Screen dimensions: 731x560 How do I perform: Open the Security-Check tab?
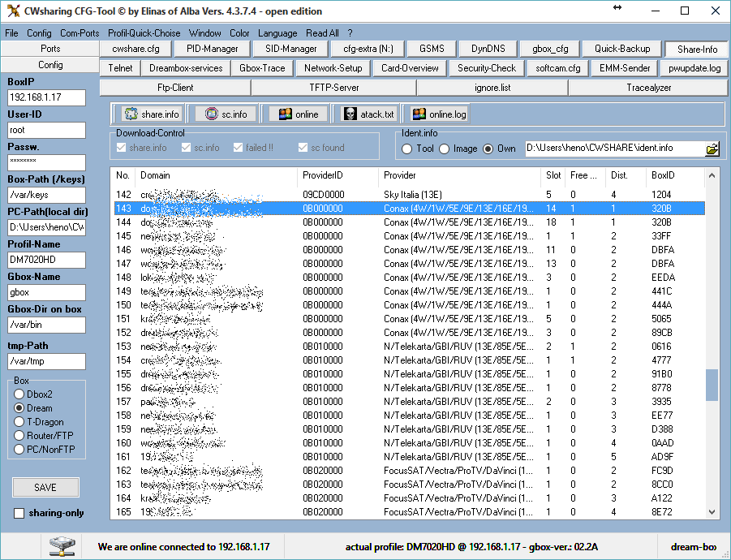[486, 68]
